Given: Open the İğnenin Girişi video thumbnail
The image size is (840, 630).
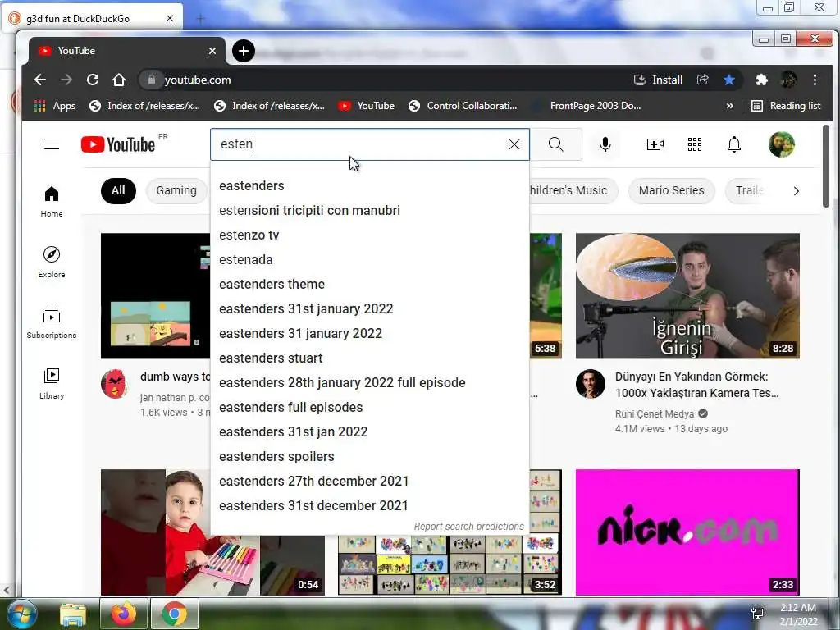Looking at the screenshot, I should (687, 295).
